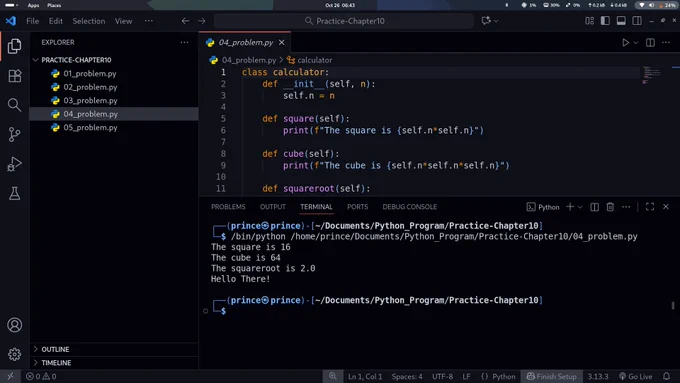The height and width of the screenshot is (383, 680).
Task: Click the Python terminal label
Action: (543, 207)
